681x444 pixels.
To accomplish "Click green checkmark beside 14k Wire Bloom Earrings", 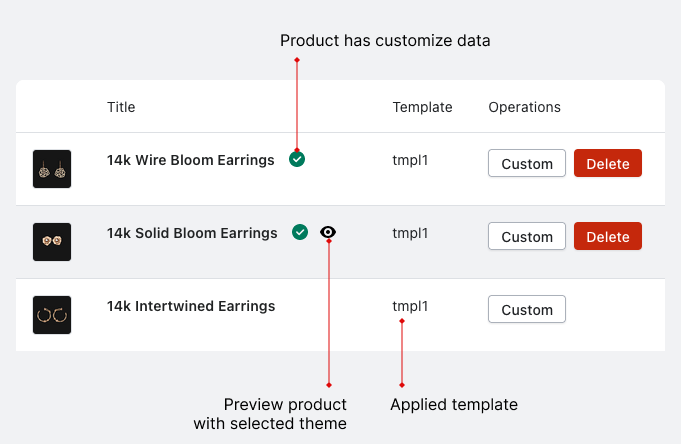I will (297, 159).
